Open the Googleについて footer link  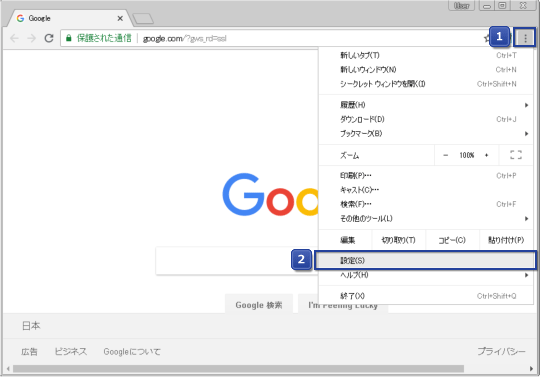coord(132,352)
